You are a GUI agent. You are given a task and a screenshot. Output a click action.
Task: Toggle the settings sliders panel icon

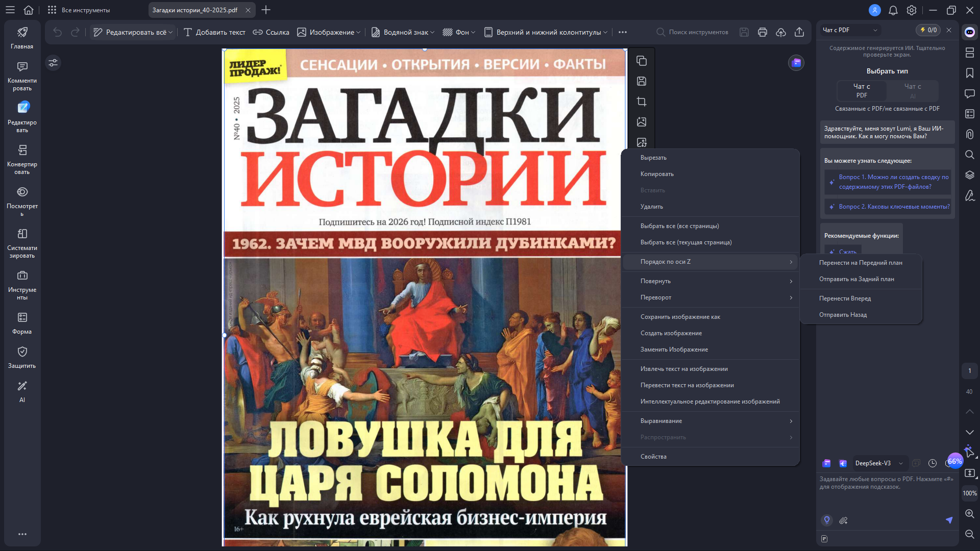click(53, 63)
